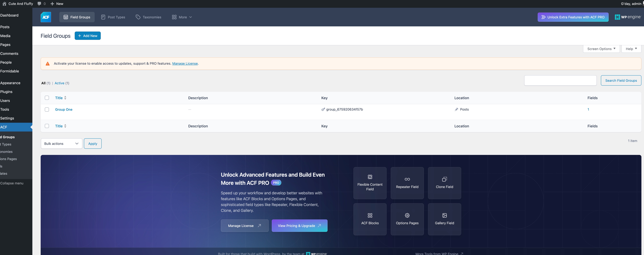Open the comments bubble icon in admin bar
This screenshot has width=644, height=255.
[39, 3]
